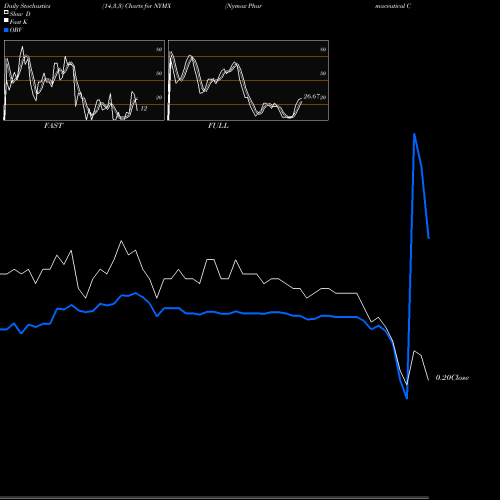Select the 'Daily Stochastics' title text
The width and height of the screenshot is (500, 500).
(27, 6)
